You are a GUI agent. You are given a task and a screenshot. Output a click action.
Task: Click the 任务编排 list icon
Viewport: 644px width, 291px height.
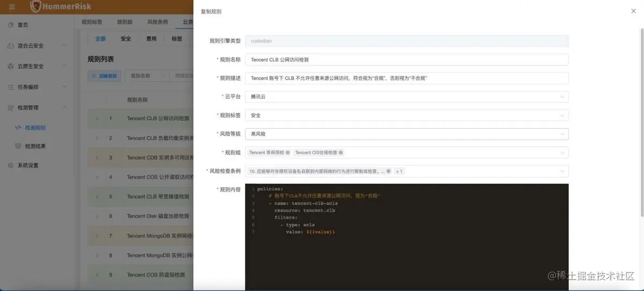point(11,87)
